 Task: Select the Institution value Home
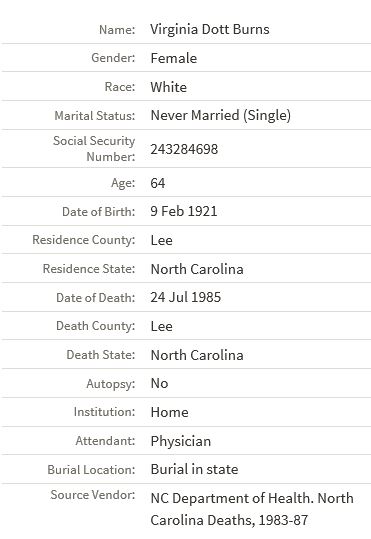point(170,412)
